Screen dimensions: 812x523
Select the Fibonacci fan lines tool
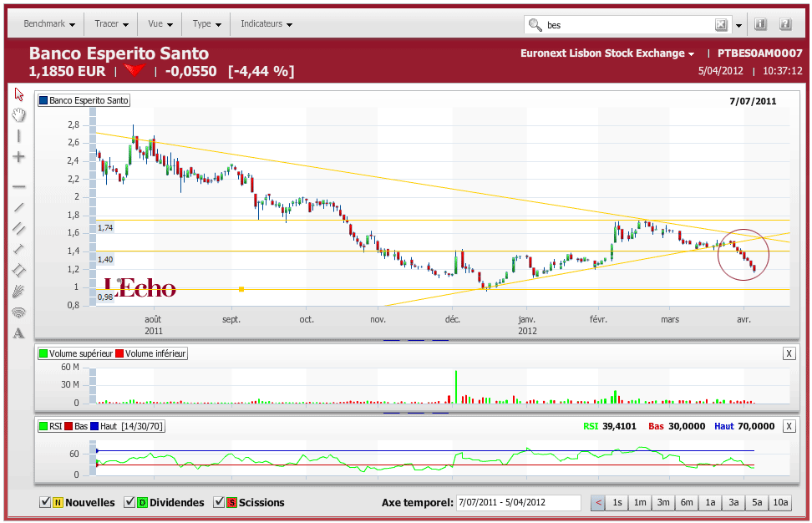[x=18, y=292]
